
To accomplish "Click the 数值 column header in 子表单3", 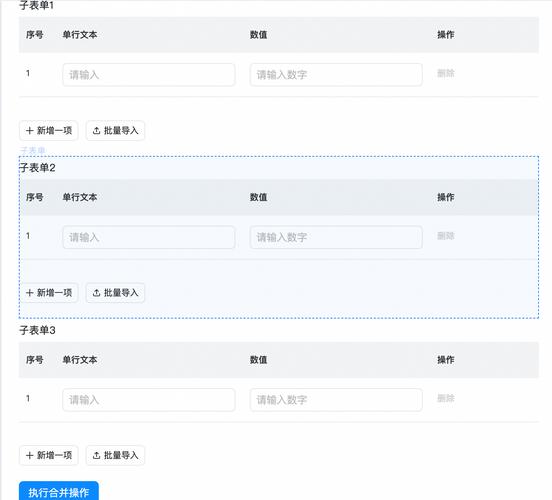I will coord(258,360).
